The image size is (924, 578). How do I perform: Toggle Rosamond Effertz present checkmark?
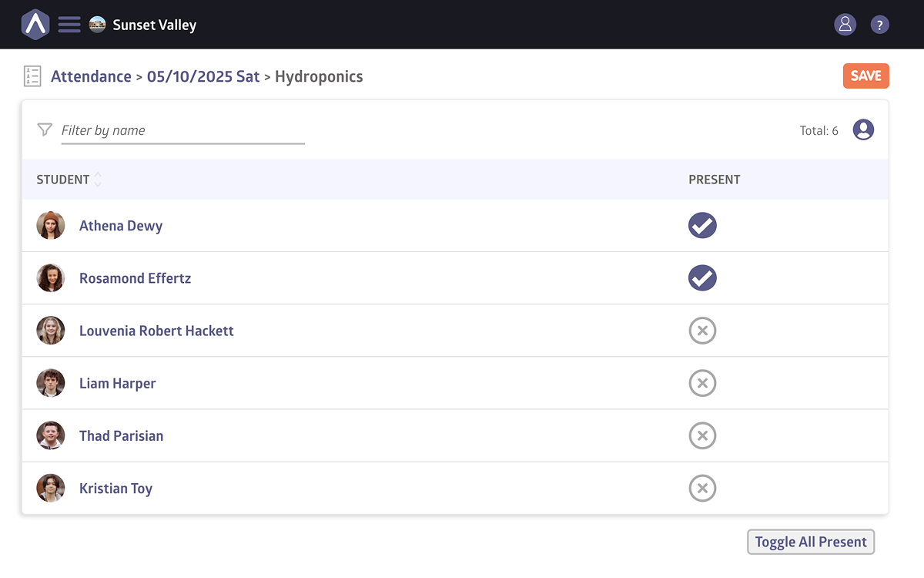coord(702,278)
